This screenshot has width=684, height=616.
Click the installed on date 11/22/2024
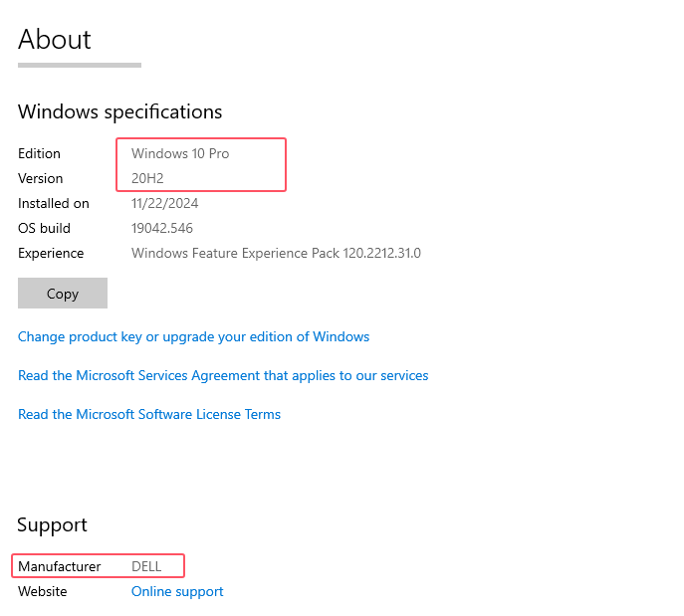[165, 203]
